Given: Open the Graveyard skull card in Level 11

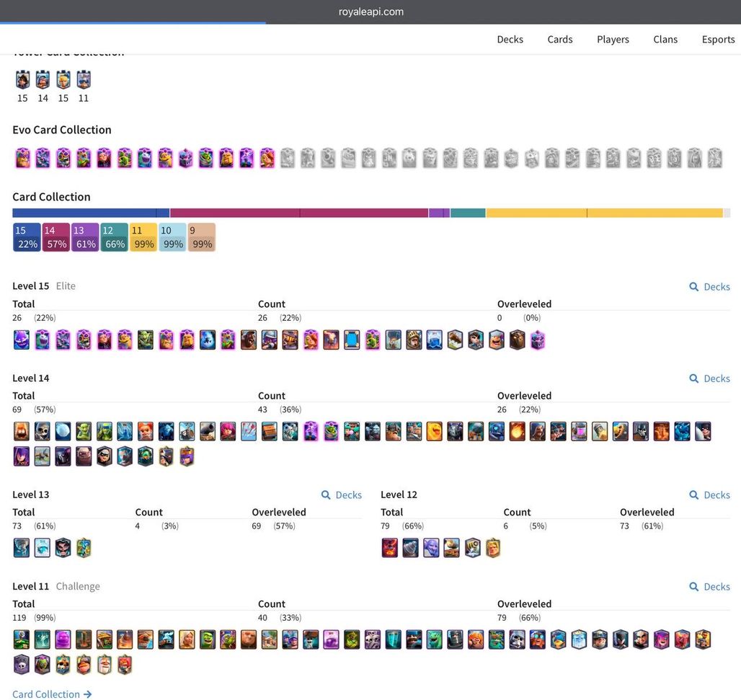Looking at the screenshot, I should pyautogui.click(x=22, y=665).
